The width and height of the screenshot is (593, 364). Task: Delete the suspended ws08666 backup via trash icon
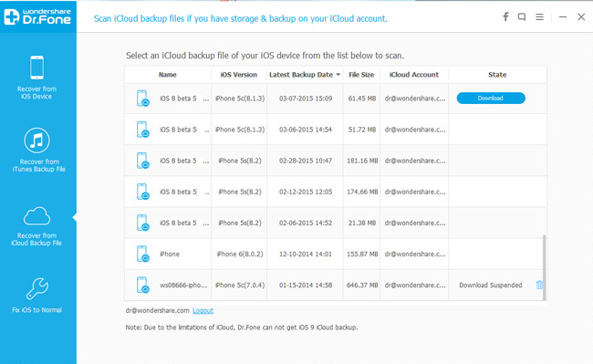[x=539, y=285]
